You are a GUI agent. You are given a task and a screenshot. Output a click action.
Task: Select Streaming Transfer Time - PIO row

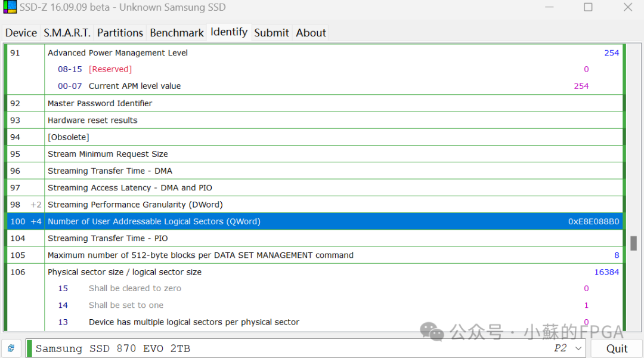coord(315,238)
